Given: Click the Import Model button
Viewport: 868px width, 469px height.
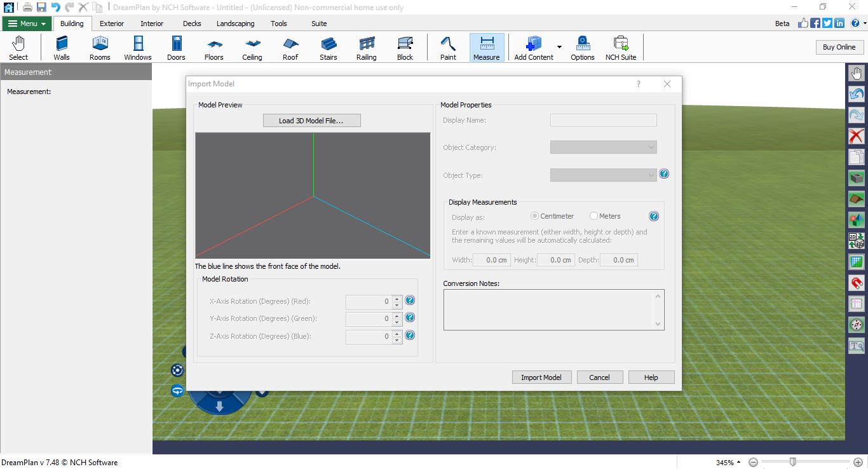Looking at the screenshot, I should [x=541, y=377].
